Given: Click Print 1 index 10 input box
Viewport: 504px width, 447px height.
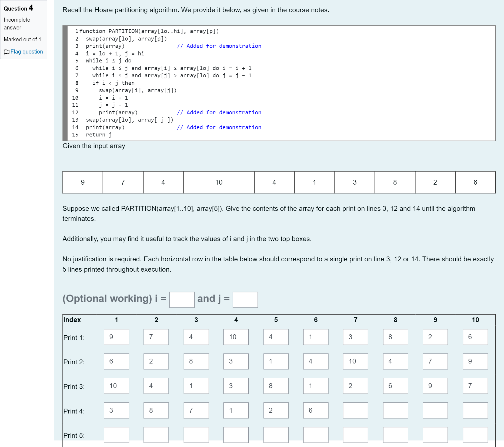Looking at the screenshot, I should tap(475, 337).
